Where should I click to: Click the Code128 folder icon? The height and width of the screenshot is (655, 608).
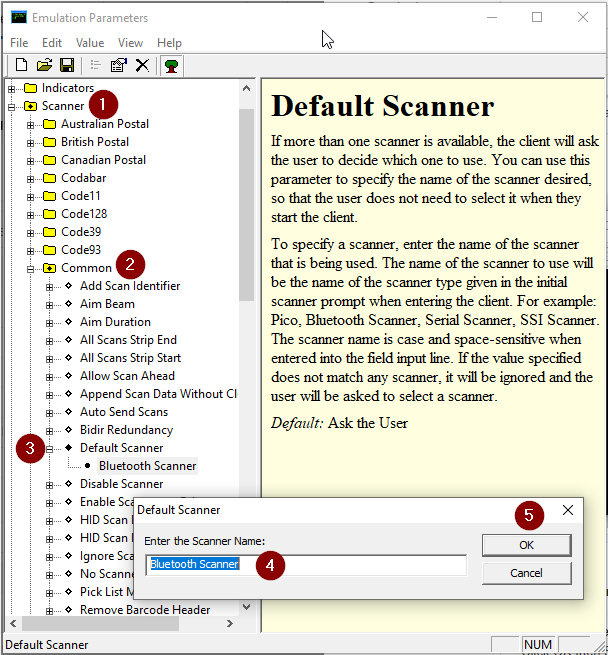tap(49, 214)
